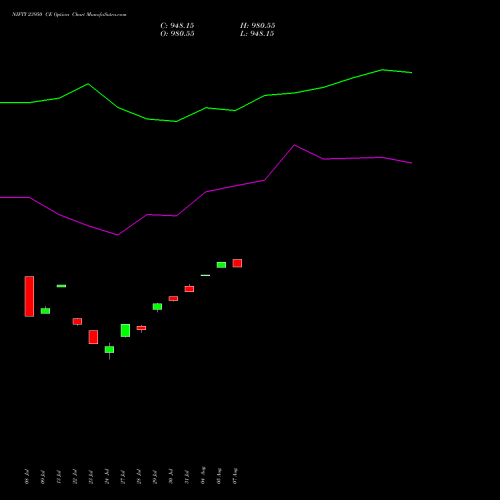Screen dimensions: 500x500
Task: Click the close value 'C: 948.15'
Action: (177, 26)
